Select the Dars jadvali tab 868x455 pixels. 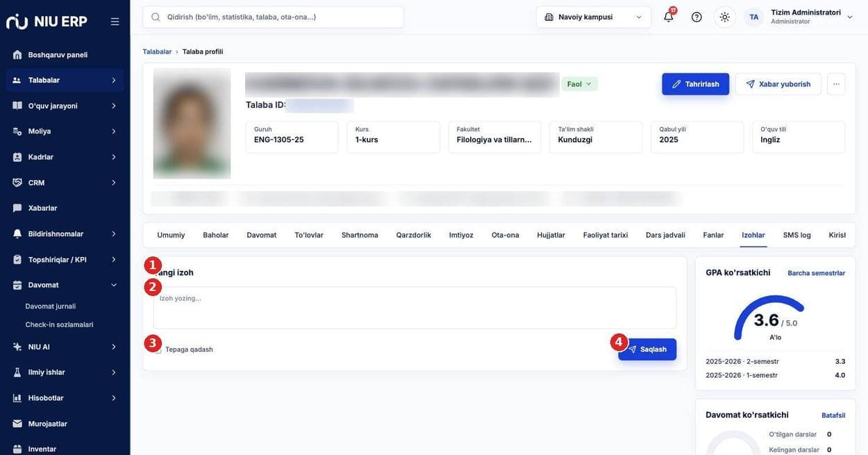665,235
